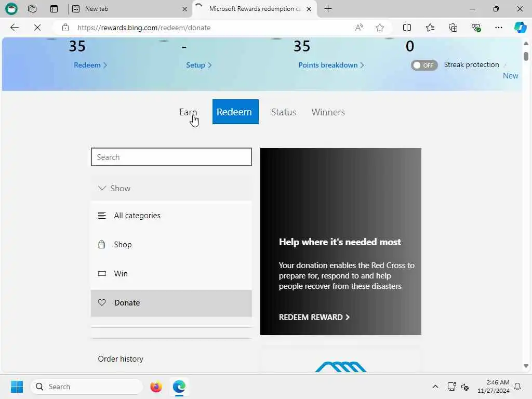Open the muted volume tray icon

(465, 387)
